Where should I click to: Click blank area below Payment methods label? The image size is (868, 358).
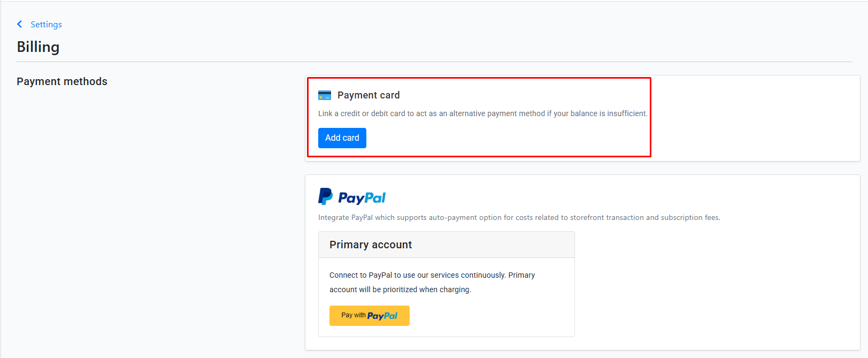(x=150, y=214)
